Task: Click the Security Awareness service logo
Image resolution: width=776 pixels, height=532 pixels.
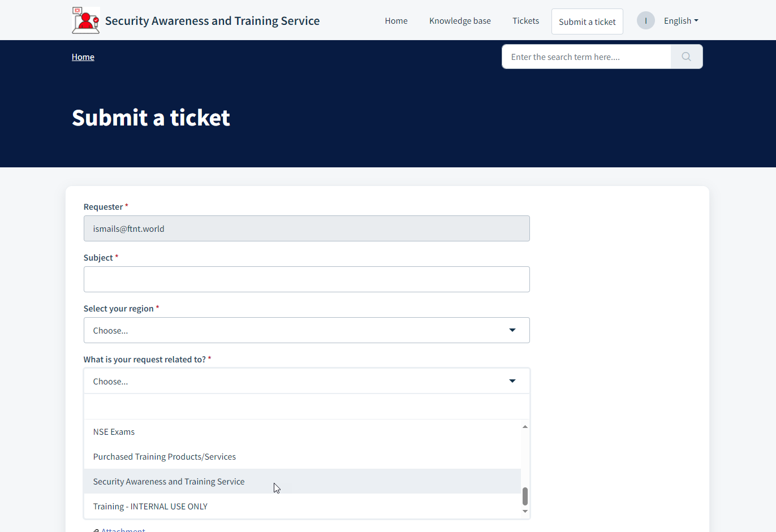Action: click(86, 20)
